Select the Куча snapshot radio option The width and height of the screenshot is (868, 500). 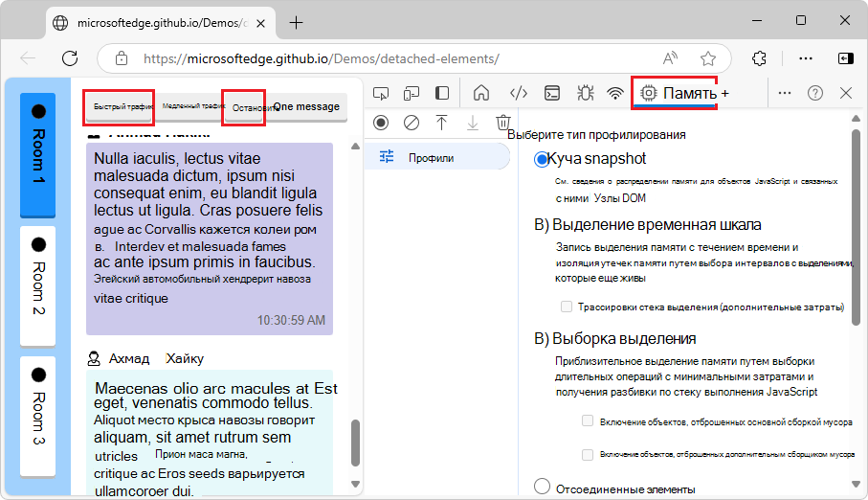point(541,160)
